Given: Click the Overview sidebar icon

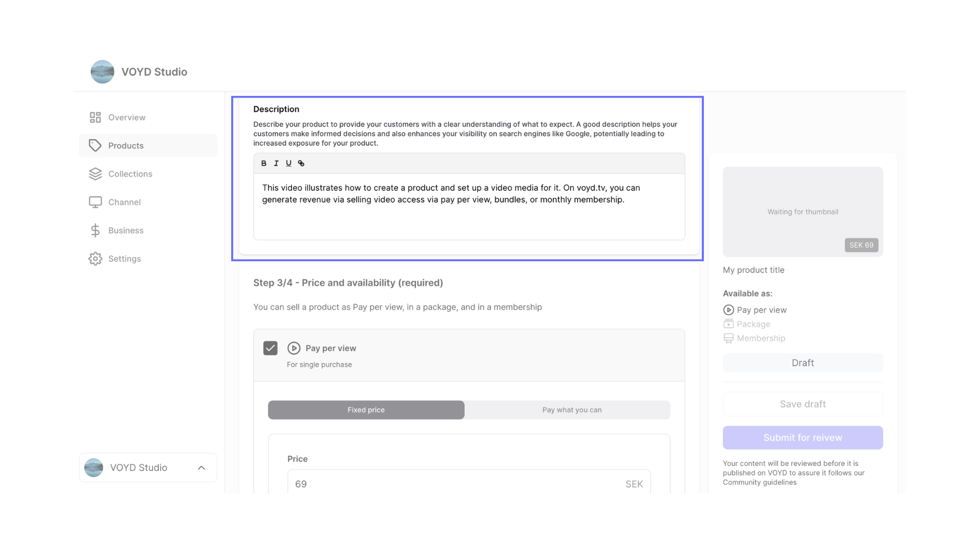Looking at the screenshot, I should [95, 117].
